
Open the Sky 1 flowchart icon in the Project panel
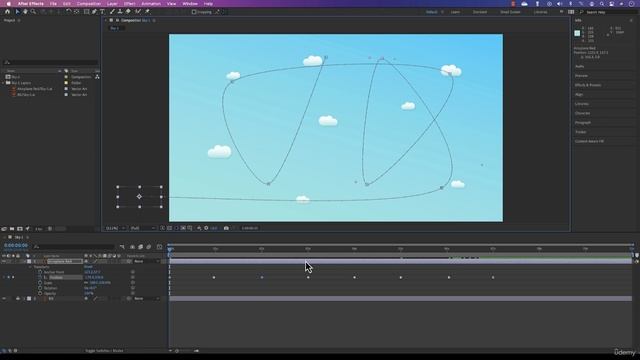pos(97,77)
